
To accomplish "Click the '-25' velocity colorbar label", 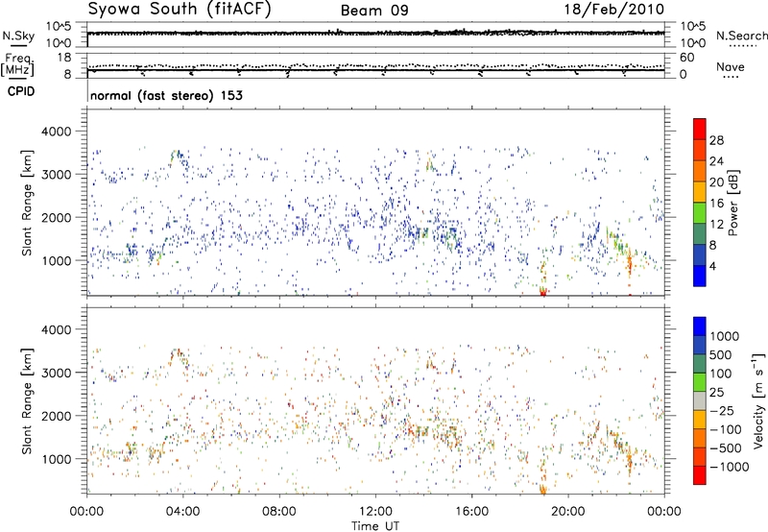I will coord(722,411).
